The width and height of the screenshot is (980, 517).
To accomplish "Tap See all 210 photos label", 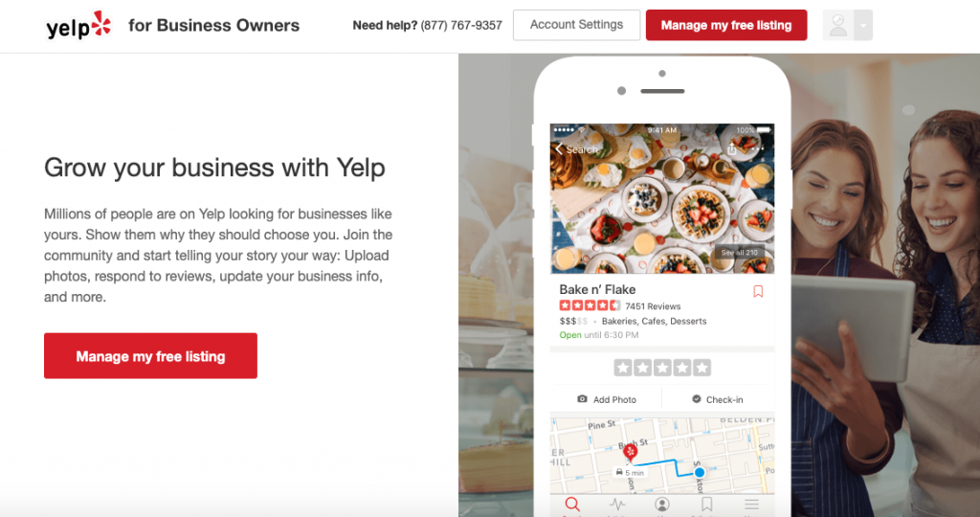I will [740, 253].
